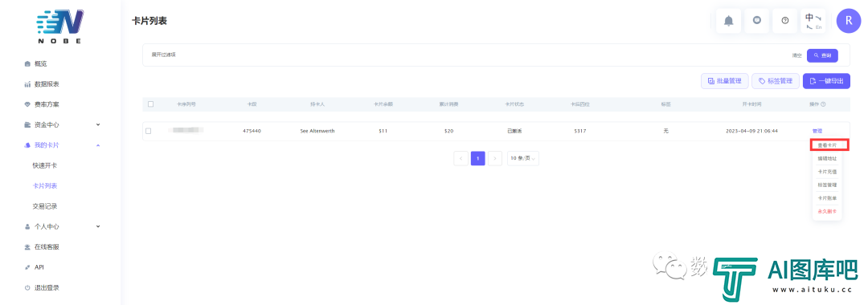868x305 pixels.
Task: Expand filters via 展开过滤项
Action: [x=163, y=55]
